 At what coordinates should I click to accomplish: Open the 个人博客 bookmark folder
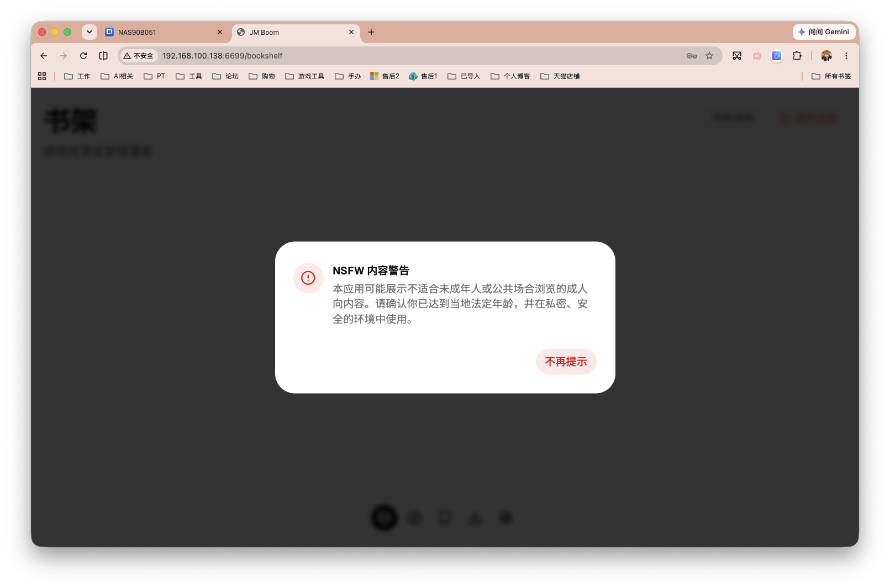click(510, 76)
